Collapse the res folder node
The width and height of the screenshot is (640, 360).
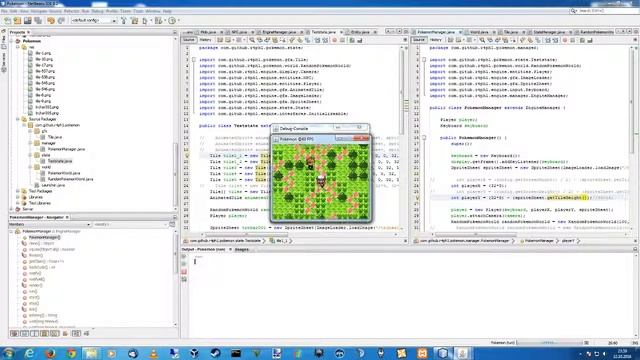coord(18,47)
